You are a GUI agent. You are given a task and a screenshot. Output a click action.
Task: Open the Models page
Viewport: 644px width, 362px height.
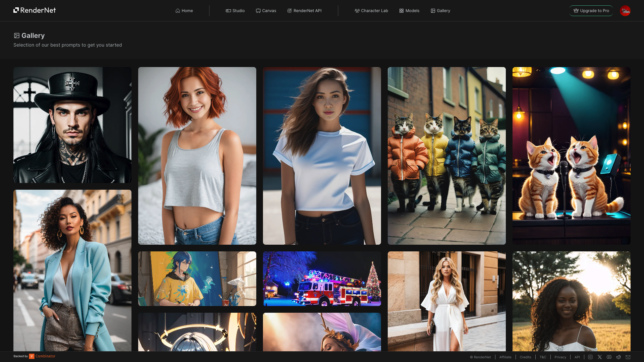pos(409,11)
